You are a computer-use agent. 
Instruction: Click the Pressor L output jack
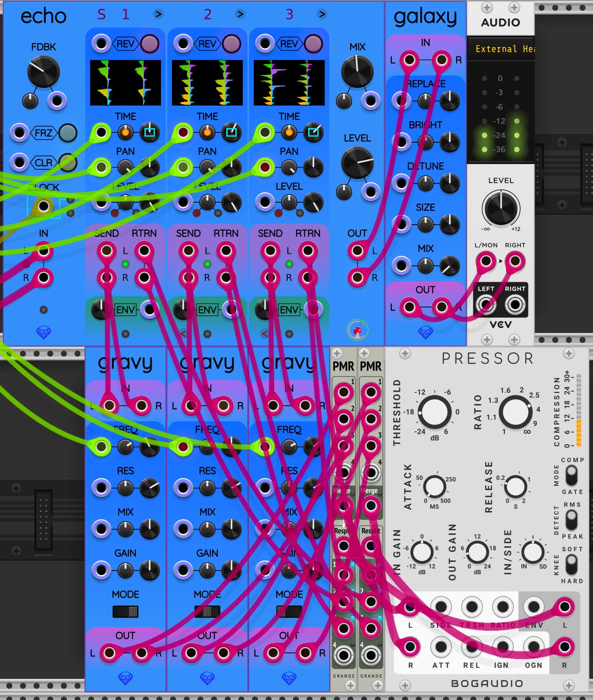pos(564,607)
